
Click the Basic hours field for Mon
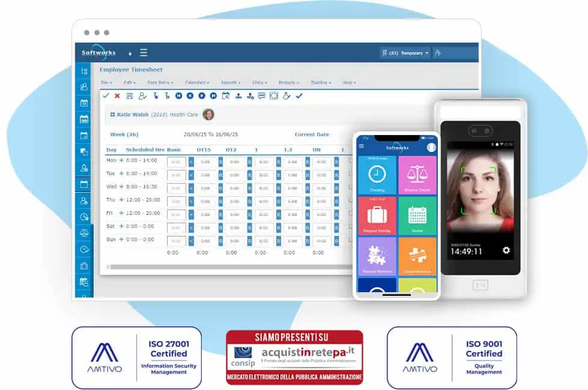[176, 162]
